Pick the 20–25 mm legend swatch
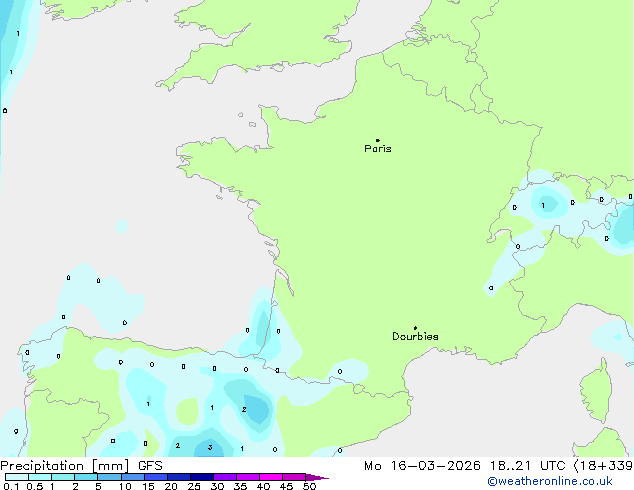The width and height of the screenshot is (634, 490). (178, 477)
